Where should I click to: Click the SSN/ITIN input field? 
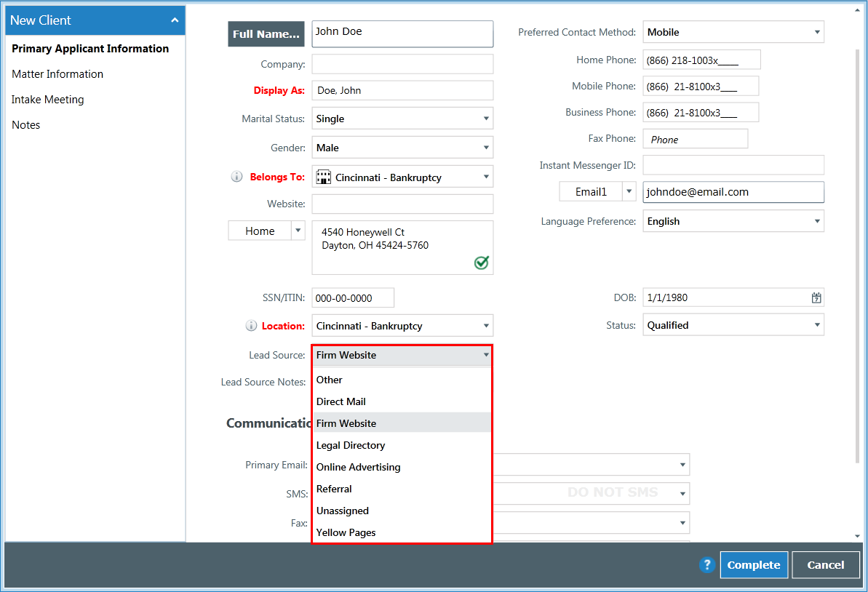353,297
